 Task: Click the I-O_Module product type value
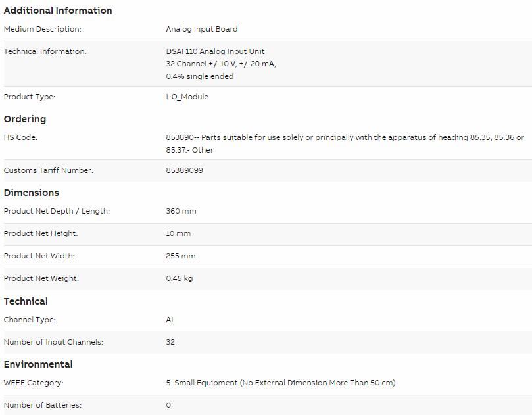[187, 97]
